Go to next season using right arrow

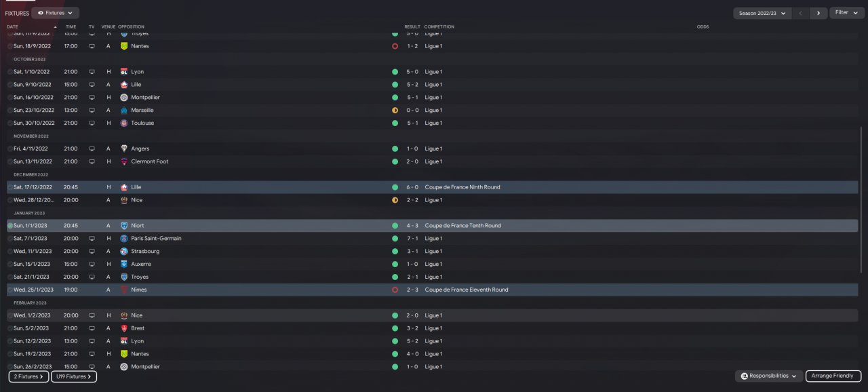(818, 13)
